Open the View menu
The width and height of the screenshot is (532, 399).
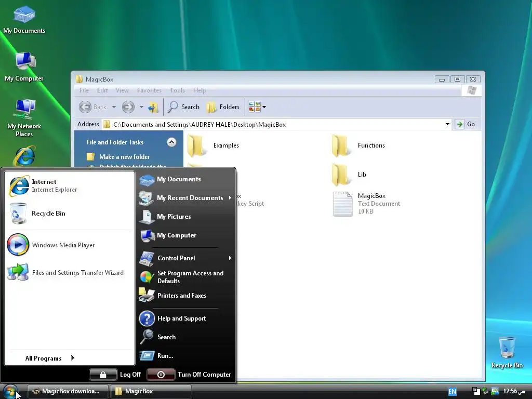coord(122,90)
